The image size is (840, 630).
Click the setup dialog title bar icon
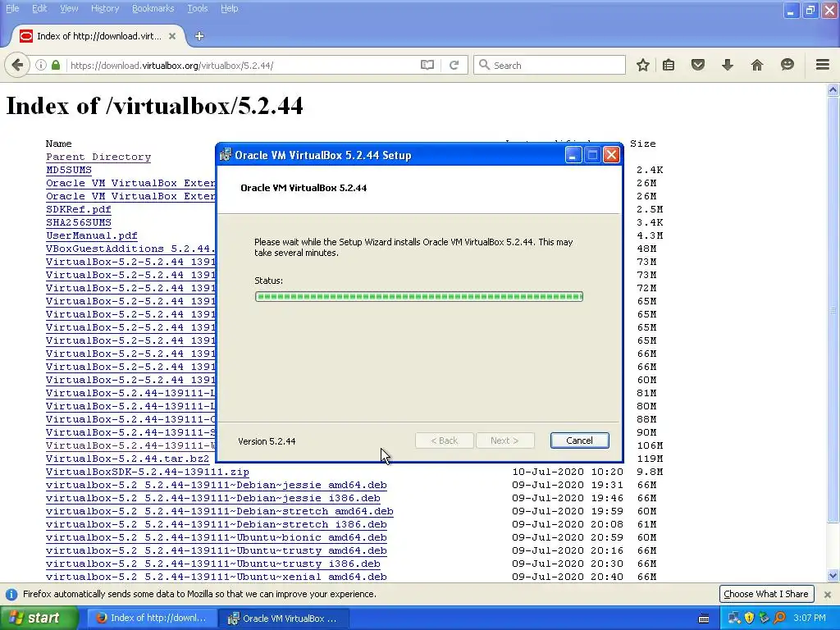point(226,155)
